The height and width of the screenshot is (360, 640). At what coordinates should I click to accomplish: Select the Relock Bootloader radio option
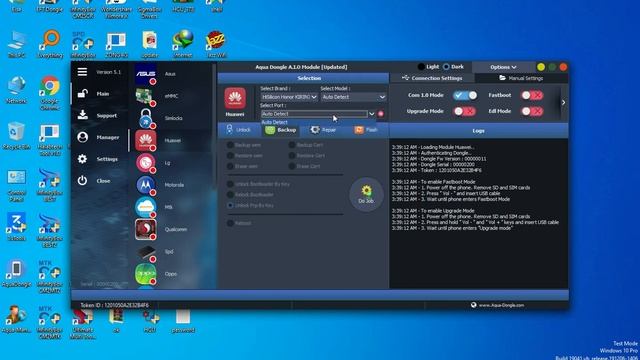(230, 195)
